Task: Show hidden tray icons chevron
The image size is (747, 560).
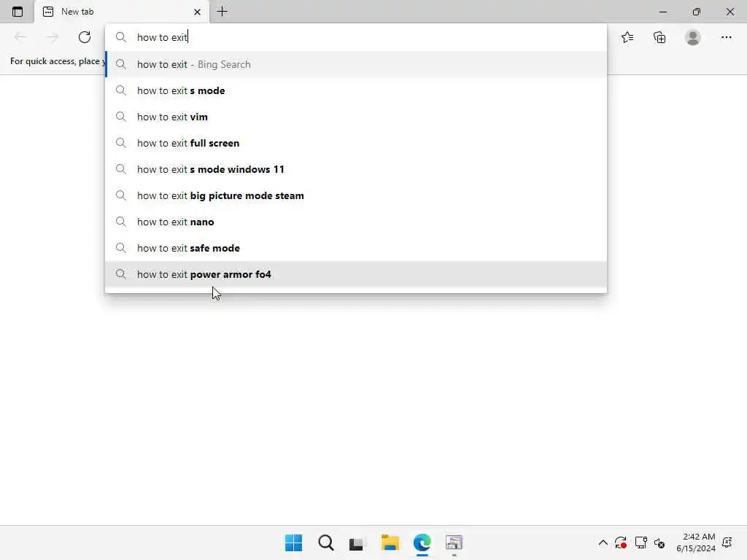Action: pyautogui.click(x=603, y=542)
